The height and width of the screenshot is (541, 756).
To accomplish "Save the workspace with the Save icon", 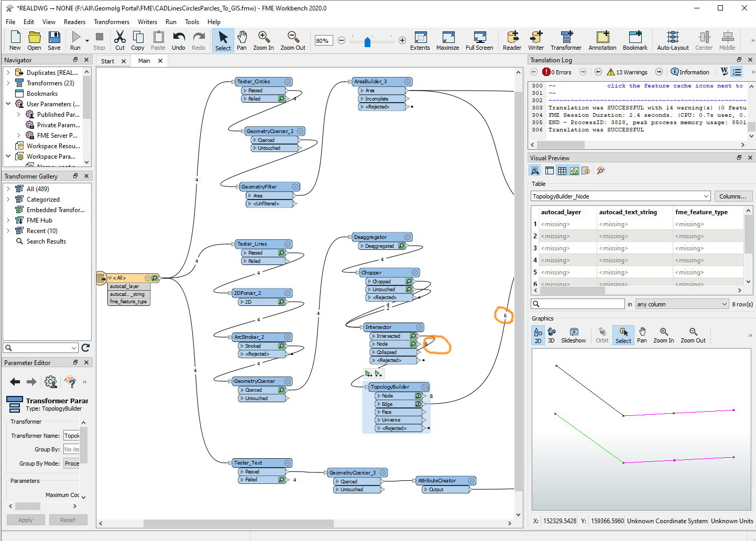I will click(54, 40).
